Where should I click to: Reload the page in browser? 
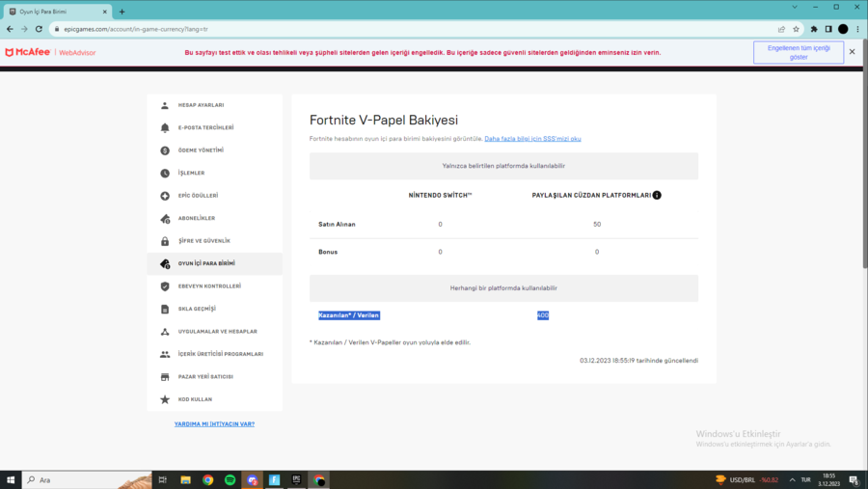[39, 29]
